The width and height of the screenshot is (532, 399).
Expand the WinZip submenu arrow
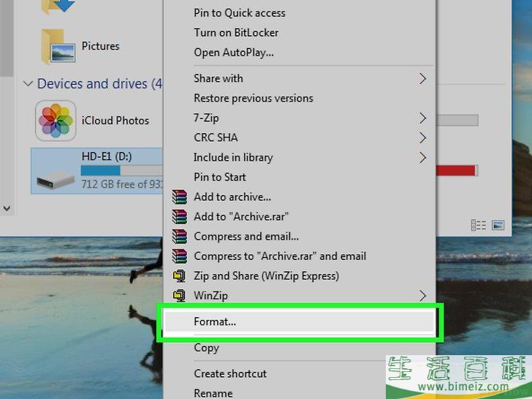tap(422, 295)
